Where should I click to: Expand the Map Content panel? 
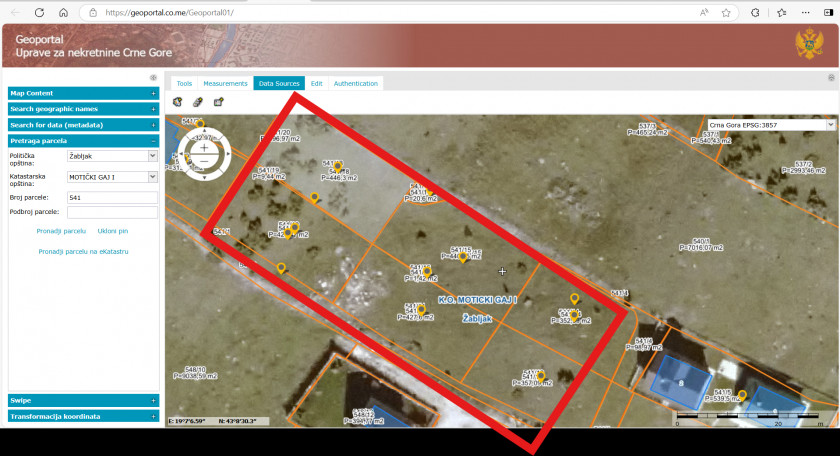click(153, 93)
